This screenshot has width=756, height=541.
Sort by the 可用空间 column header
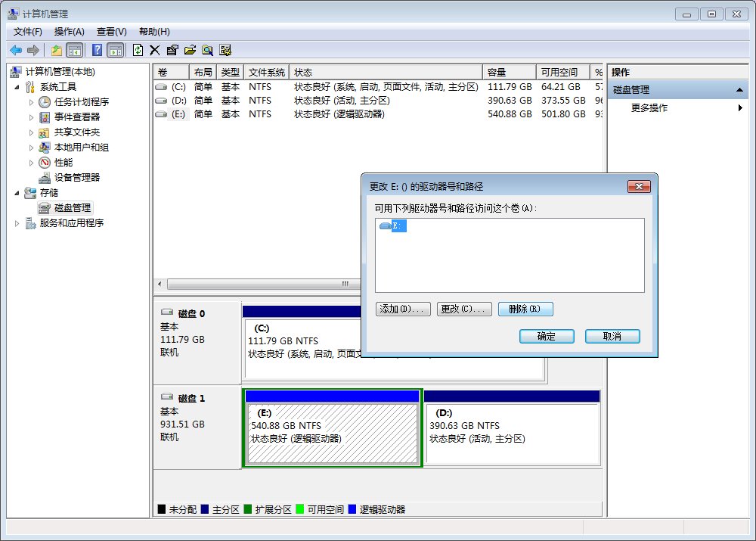pos(563,73)
